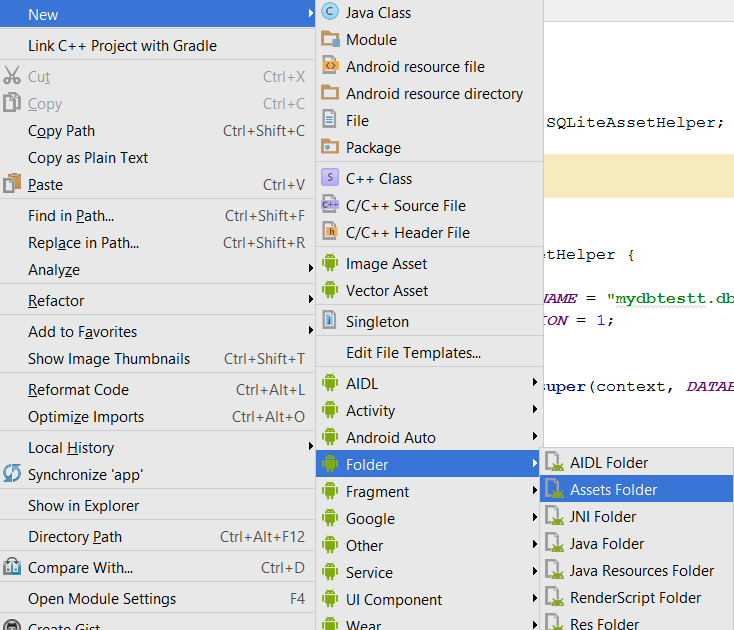This screenshot has height=630, width=734.
Task: Open Edit File Templates…
Action: tap(429, 353)
